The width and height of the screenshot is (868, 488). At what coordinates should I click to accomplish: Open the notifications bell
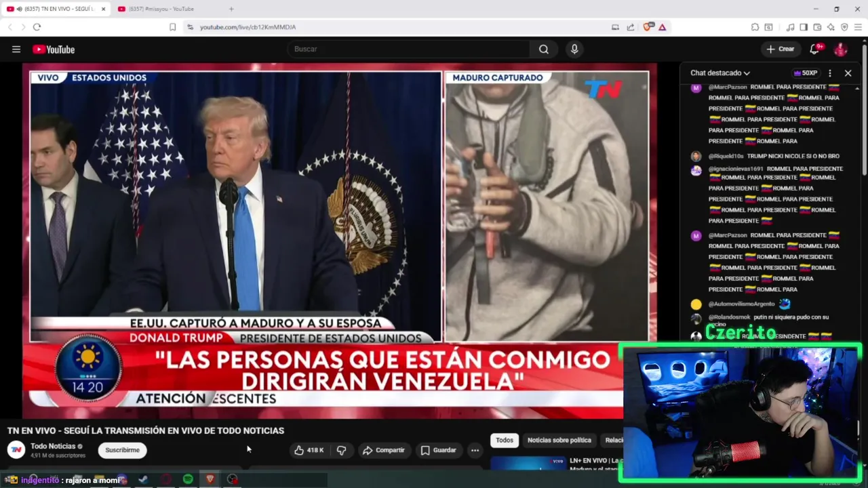click(815, 49)
